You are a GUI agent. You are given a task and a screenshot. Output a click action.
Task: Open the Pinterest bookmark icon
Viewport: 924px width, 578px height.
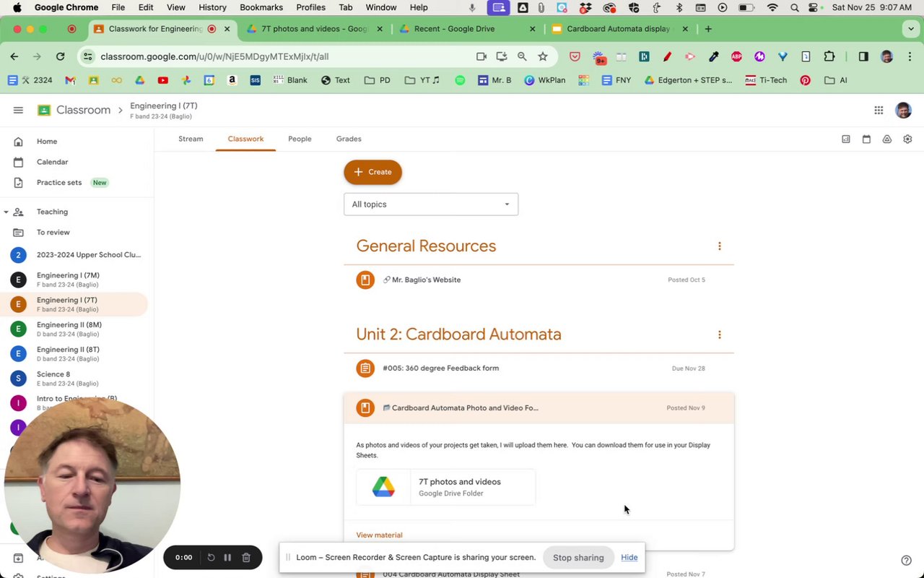(805, 80)
